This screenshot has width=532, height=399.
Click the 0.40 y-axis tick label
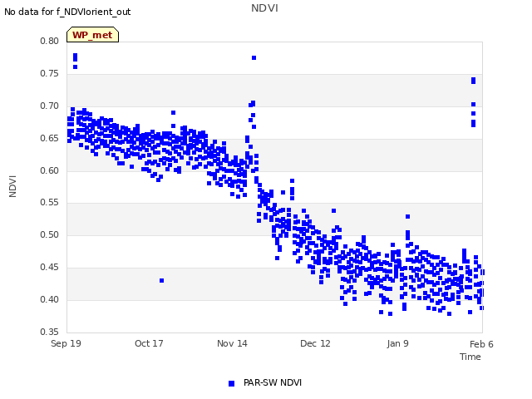click(x=50, y=299)
